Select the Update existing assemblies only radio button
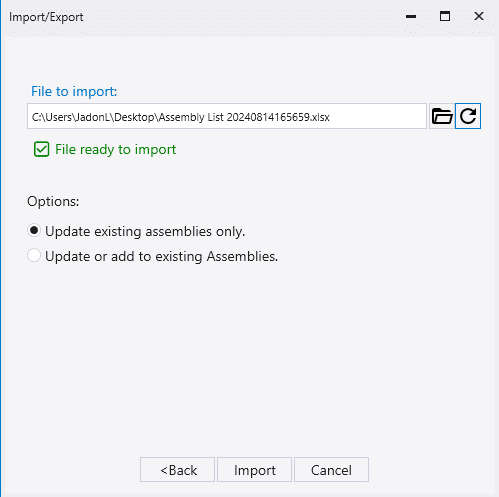This screenshot has height=497, width=499. (34, 231)
